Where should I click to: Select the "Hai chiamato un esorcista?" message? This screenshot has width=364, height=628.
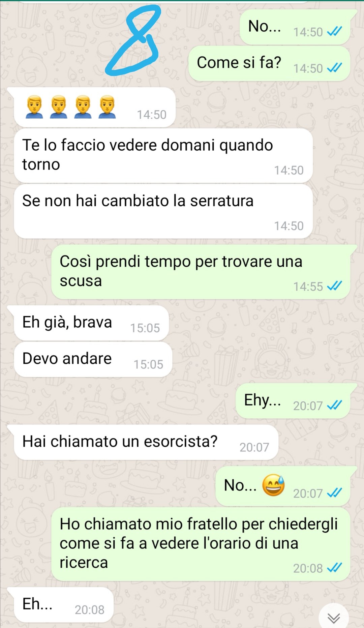146,442
